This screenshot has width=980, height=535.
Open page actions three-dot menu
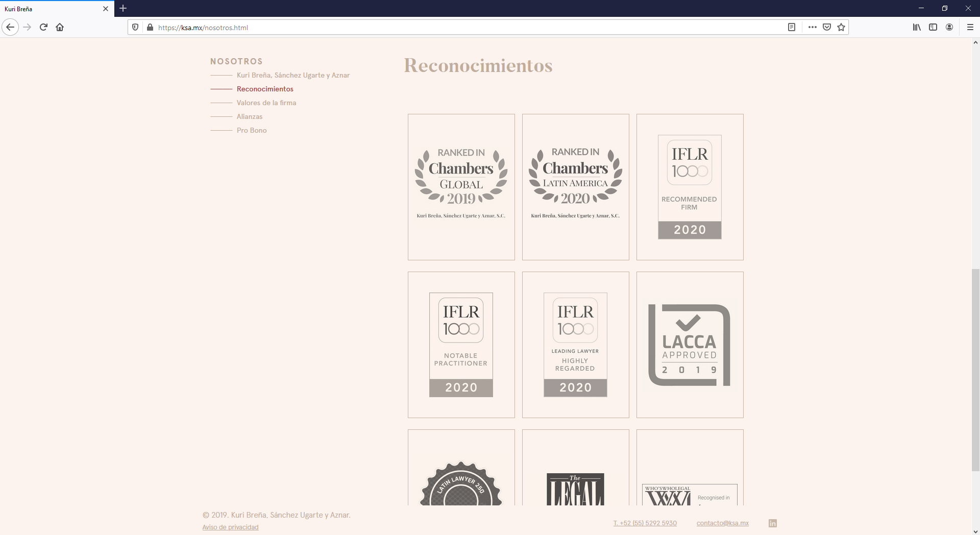point(813,27)
